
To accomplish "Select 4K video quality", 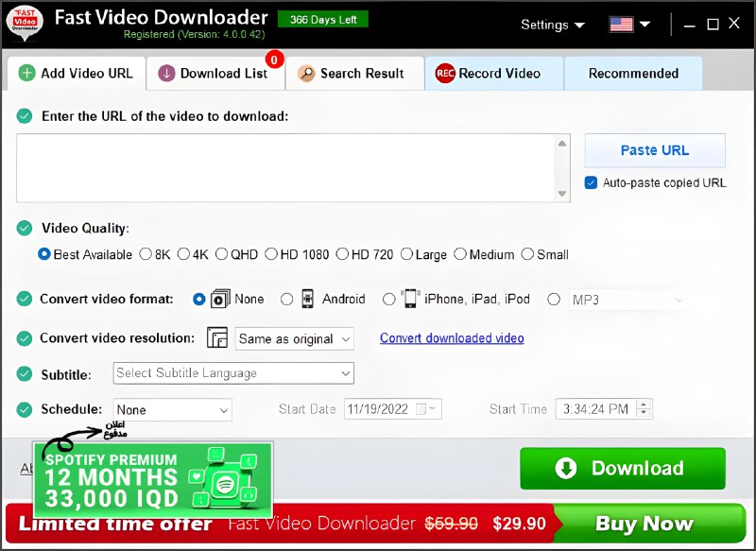I will [183, 254].
